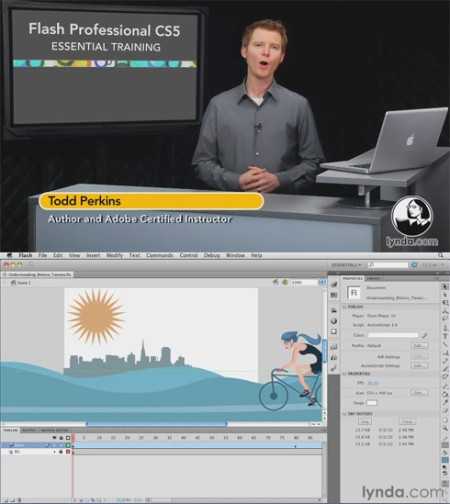Toggle show/hide all layers eye header
Screen dimensions: 450x504
[x=54, y=438]
